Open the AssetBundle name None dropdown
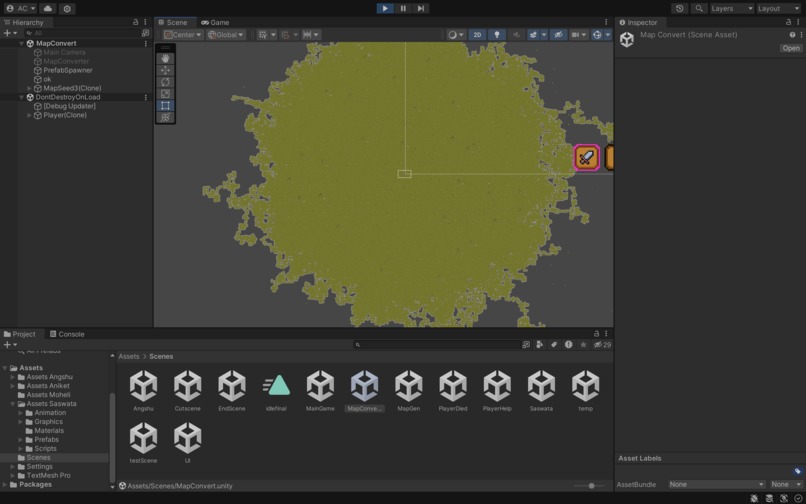Screen dimensions: 806x504 click(x=716, y=484)
